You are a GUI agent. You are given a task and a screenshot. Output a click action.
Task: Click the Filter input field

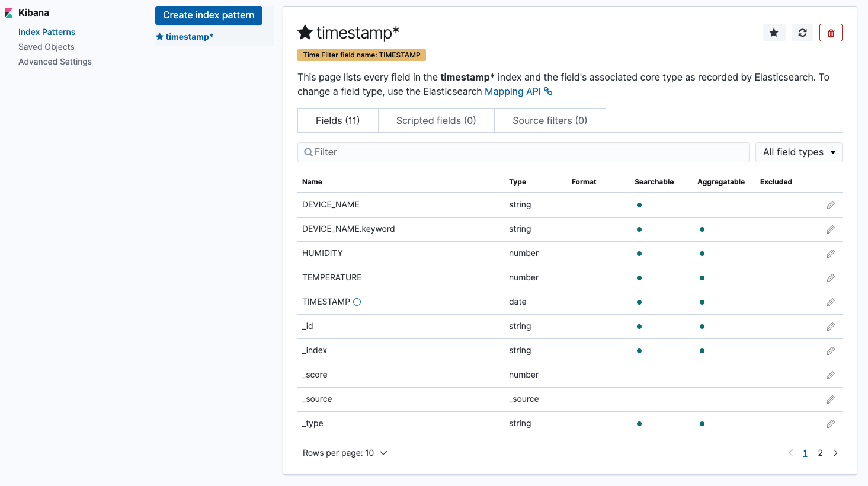click(523, 152)
